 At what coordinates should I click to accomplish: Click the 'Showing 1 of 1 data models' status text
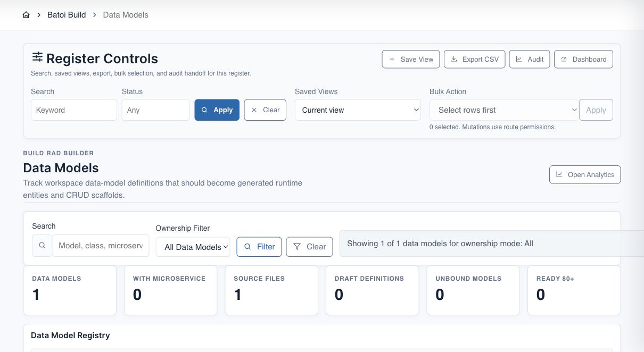440,244
